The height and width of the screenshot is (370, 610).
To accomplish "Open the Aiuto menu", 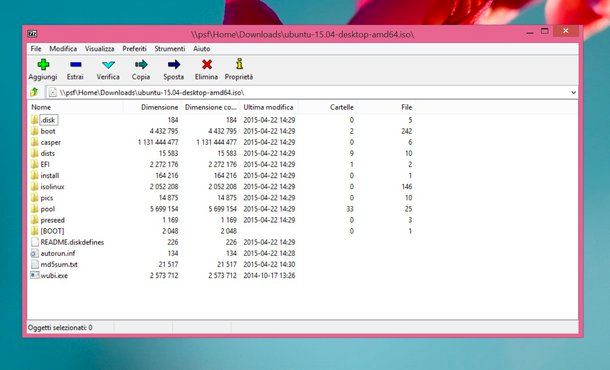I will point(202,49).
